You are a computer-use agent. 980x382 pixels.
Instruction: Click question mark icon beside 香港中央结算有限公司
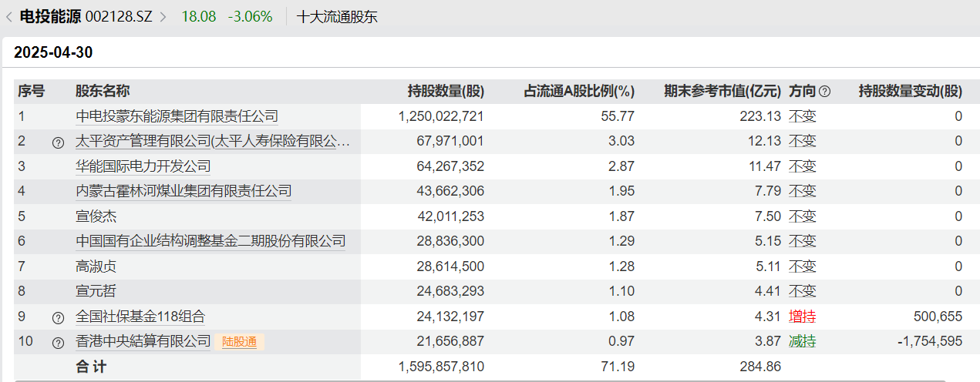(58, 343)
